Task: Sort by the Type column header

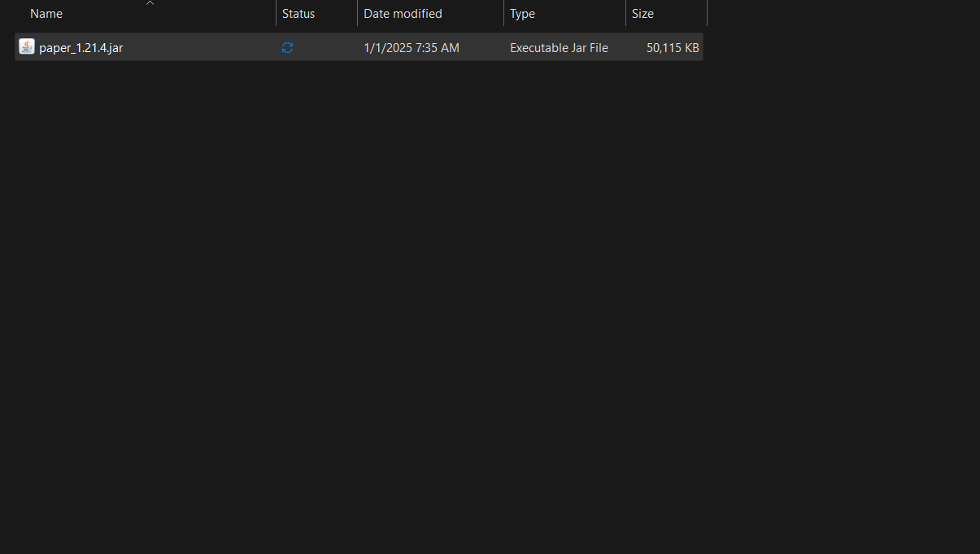Action: [523, 14]
